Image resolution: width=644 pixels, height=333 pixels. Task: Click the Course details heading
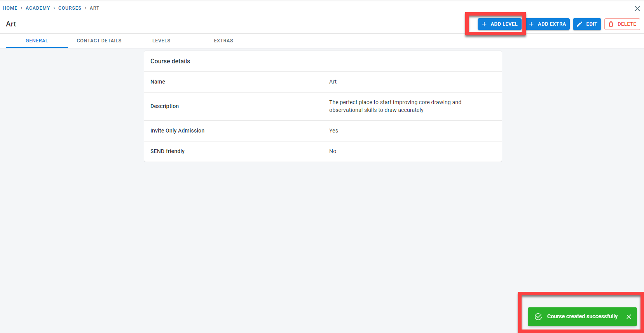170,61
